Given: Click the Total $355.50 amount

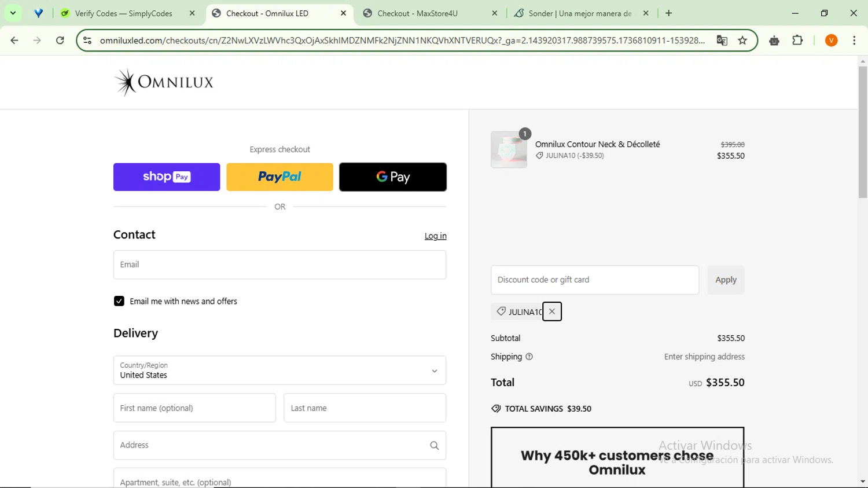Looking at the screenshot, I should (x=725, y=383).
